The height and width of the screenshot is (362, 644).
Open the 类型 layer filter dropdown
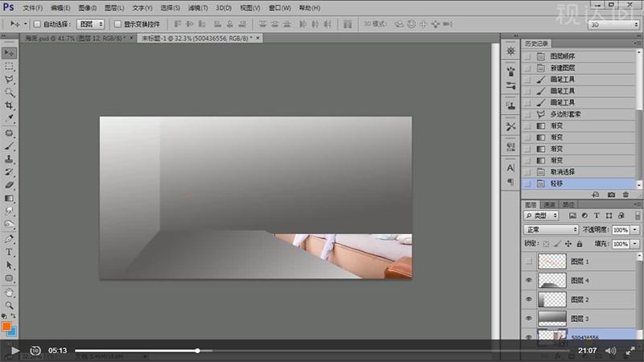(x=541, y=216)
